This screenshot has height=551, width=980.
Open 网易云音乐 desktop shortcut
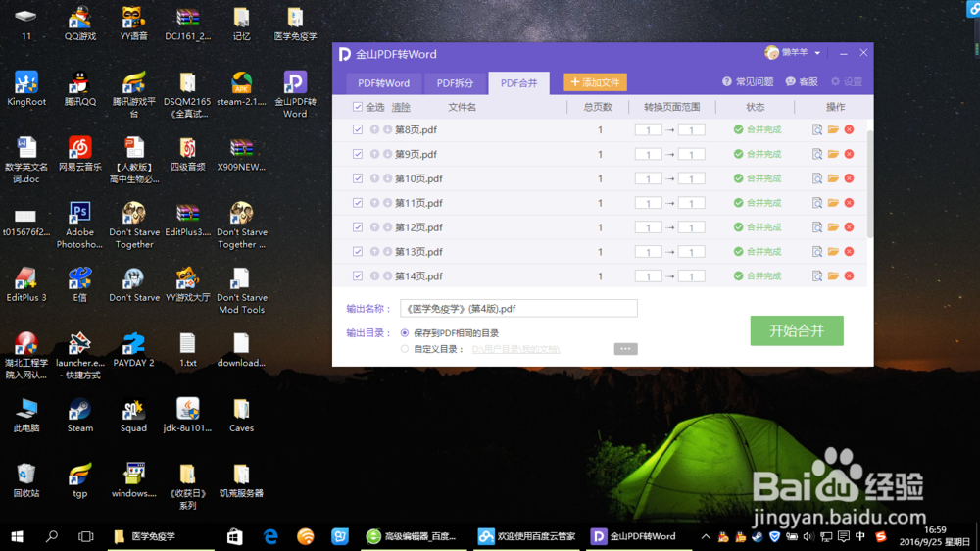pos(80,154)
